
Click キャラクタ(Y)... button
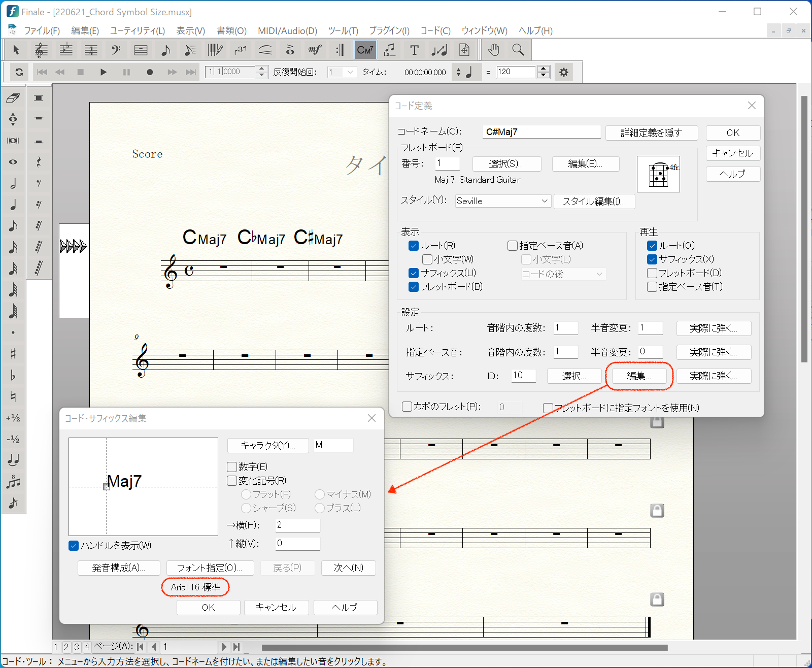click(x=268, y=445)
